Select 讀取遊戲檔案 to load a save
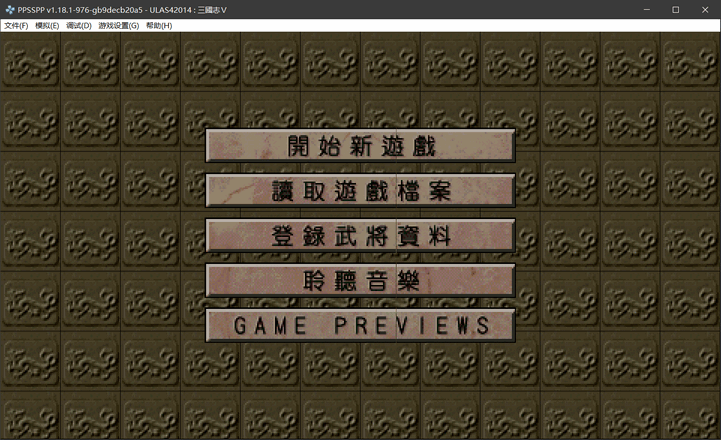721x440 pixels. pos(360,190)
